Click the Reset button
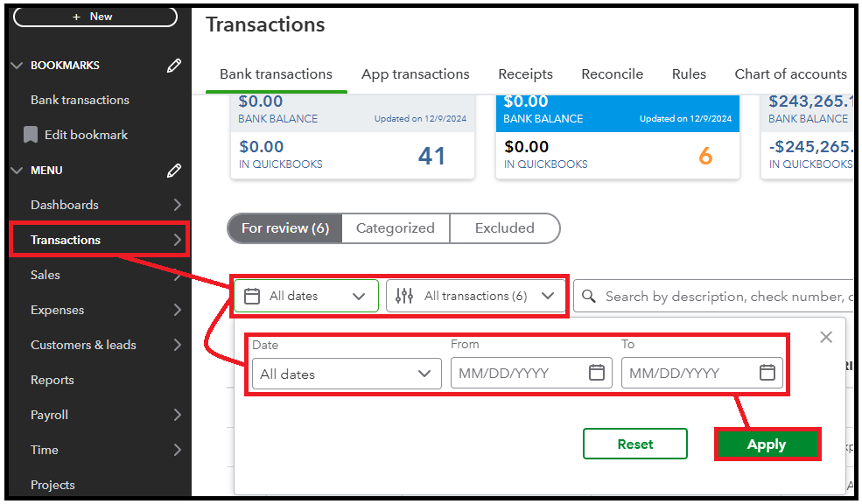This screenshot has width=862, height=504. (x=634, y=444)
